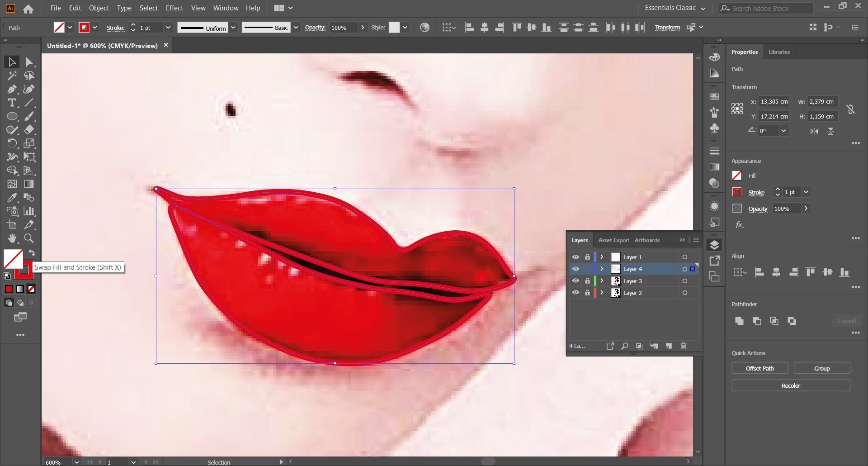
Task: Select the Artboard tool
Action: [x=12, y=225]
